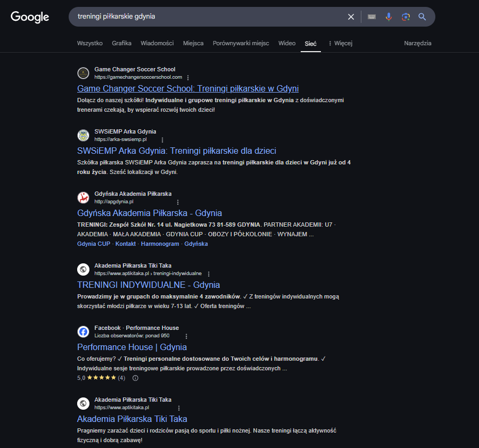479x448 pixels.
Task: Open info icon next to star rating
Action: (x=135, y=378)
